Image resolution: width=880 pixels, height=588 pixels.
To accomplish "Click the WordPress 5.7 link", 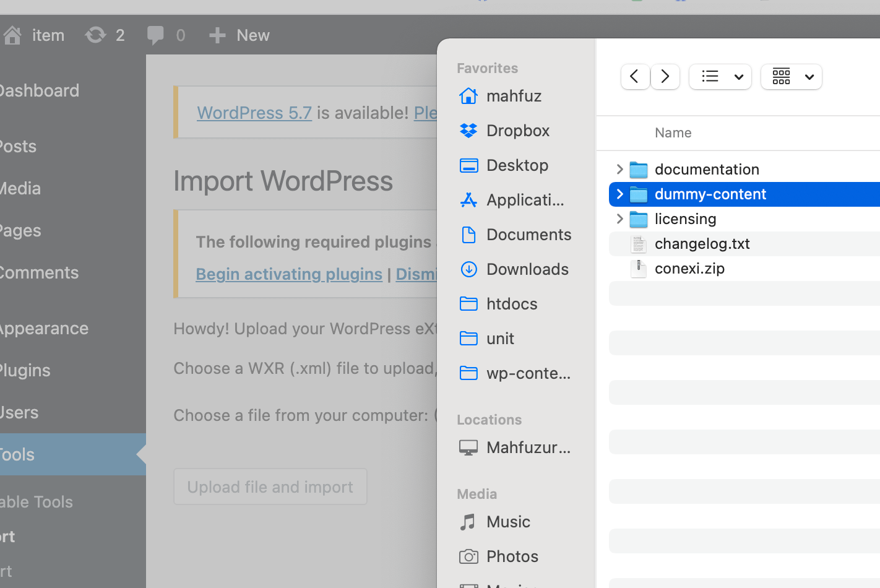I will pos(254,113).
